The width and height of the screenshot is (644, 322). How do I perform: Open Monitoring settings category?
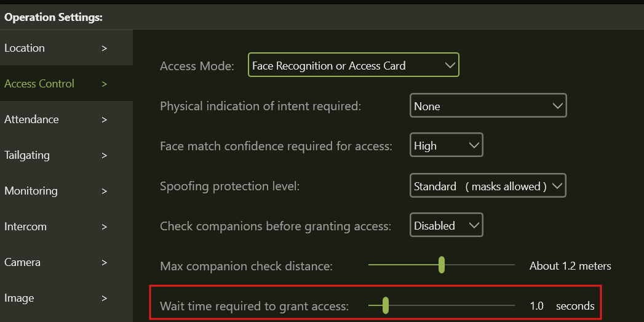[x=31, y=191]
